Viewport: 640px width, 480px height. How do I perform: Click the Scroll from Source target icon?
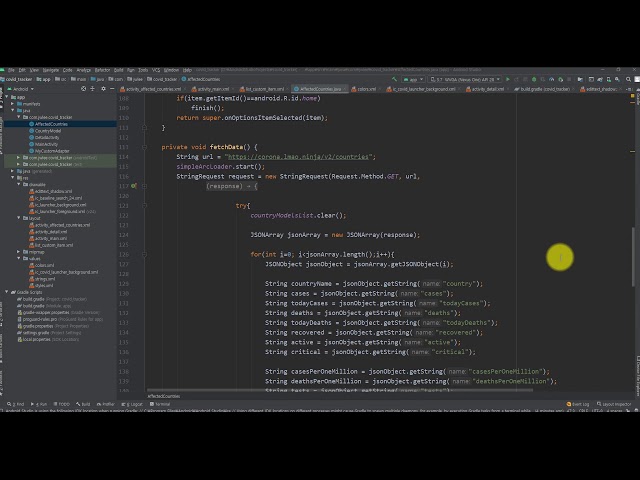(84, 89)
